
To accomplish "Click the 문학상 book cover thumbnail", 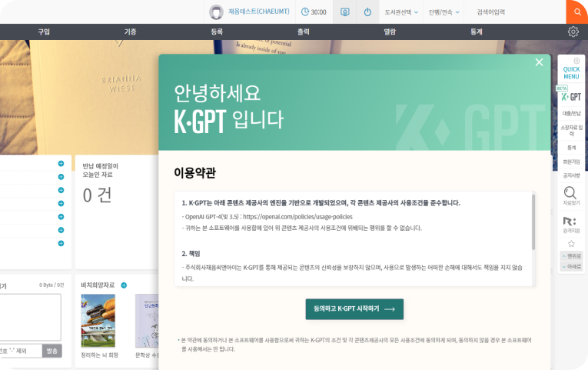I will tap(147, 321).
